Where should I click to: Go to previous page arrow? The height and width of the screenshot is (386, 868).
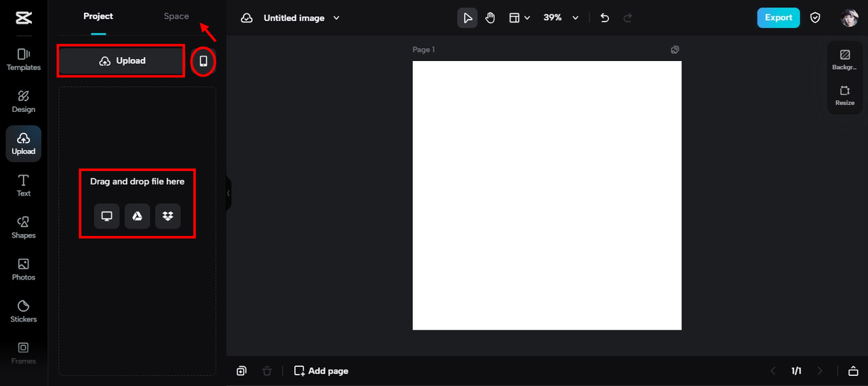pos(772,370)
